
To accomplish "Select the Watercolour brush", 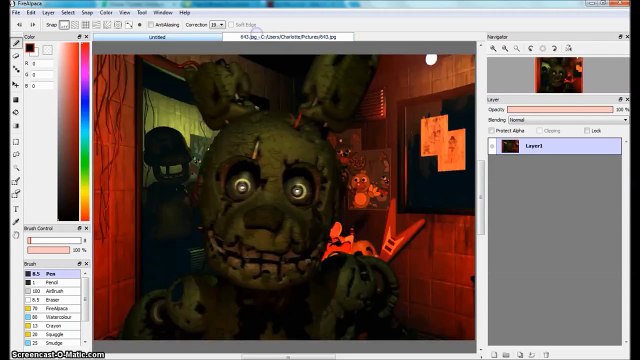I will pyautogui.click(x=52, y=317).
